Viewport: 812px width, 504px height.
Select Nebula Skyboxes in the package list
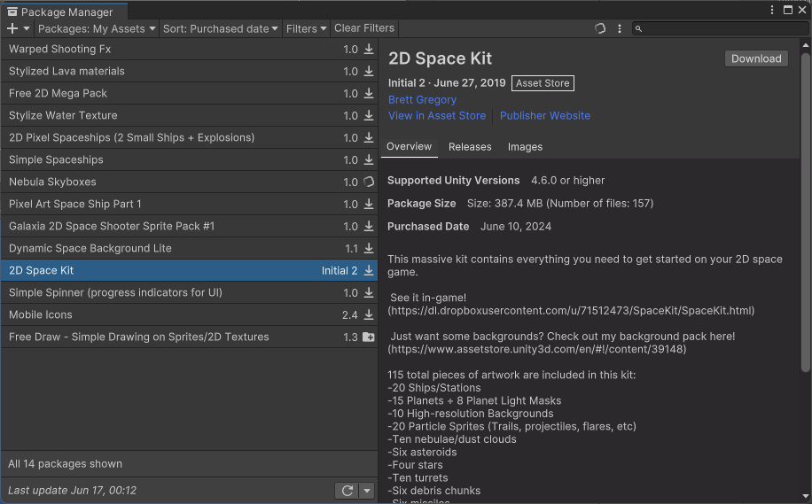point(133,182)
